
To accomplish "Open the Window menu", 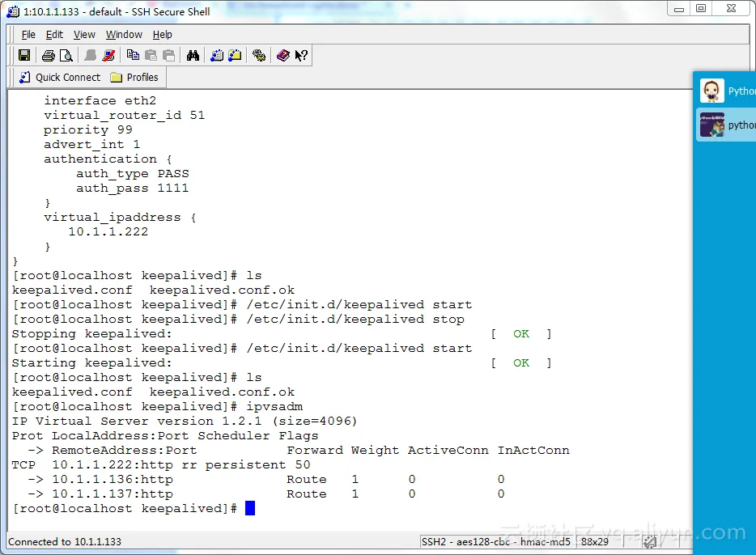I will click(x=124, y=35).
